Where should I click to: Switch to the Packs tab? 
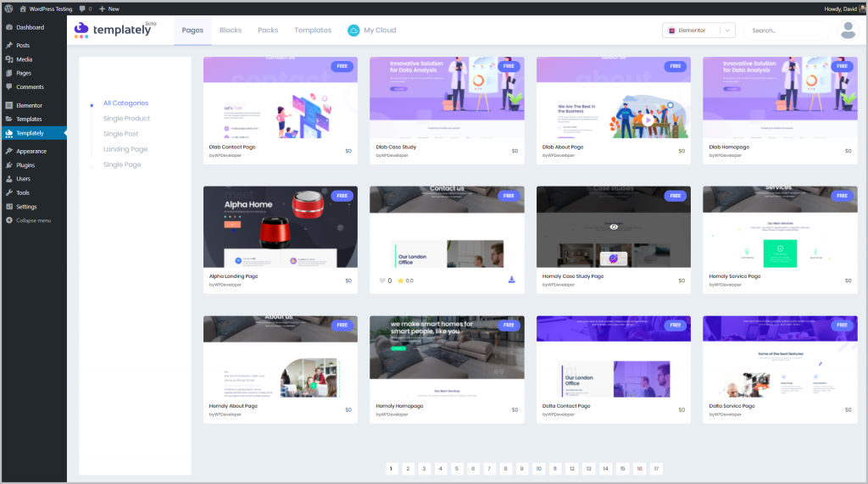click(268, 31)
